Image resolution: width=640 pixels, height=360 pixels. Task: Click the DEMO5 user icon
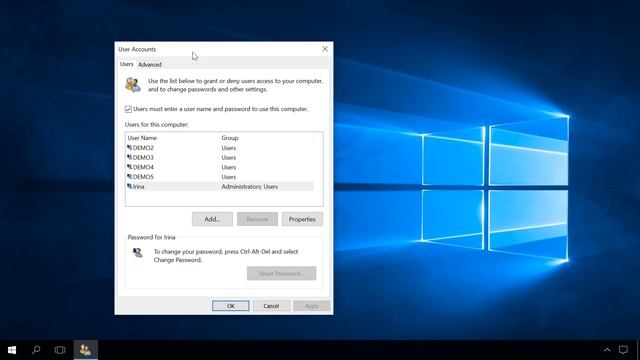coord(129,176)
